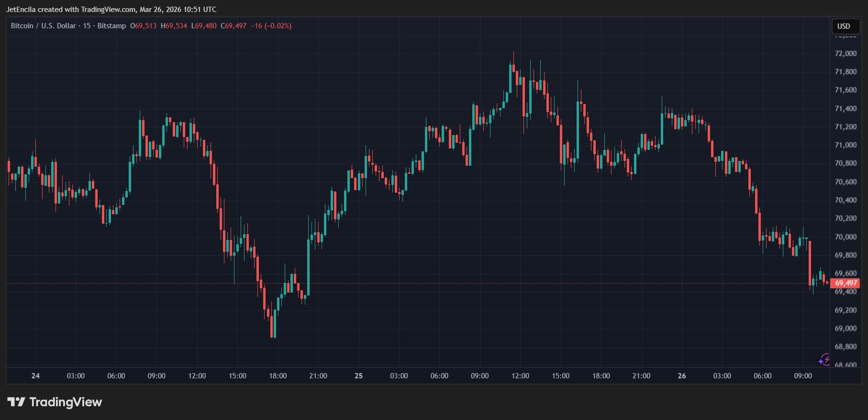Click the low value L69,480
The image size is (868, 420).
204,26
